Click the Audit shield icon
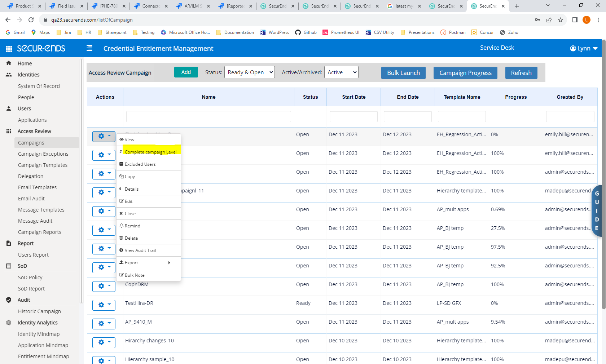This screenshot has height=364, width=606. 8,299
